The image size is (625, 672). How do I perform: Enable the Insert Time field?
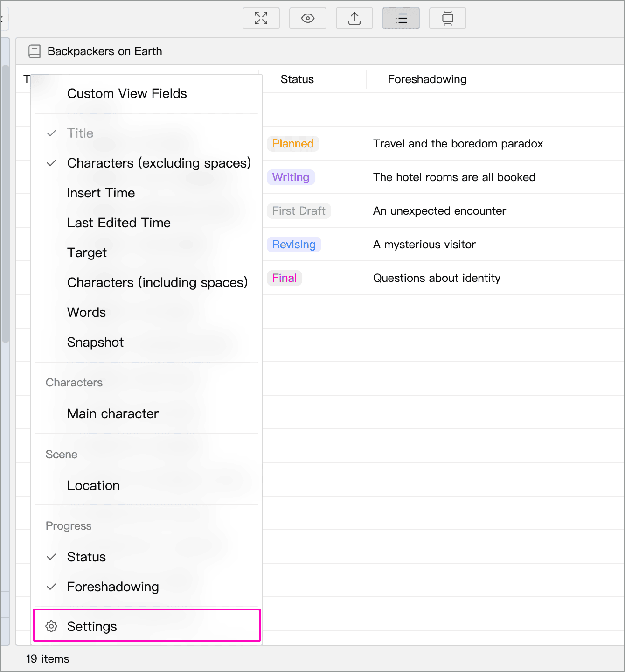pos(146,193)
